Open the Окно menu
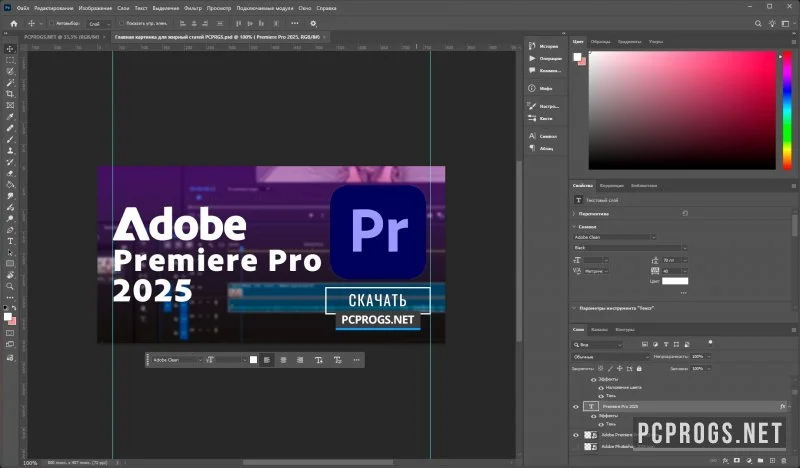The width and height of the screenshot is (800, 468). (x=305, y=8)
